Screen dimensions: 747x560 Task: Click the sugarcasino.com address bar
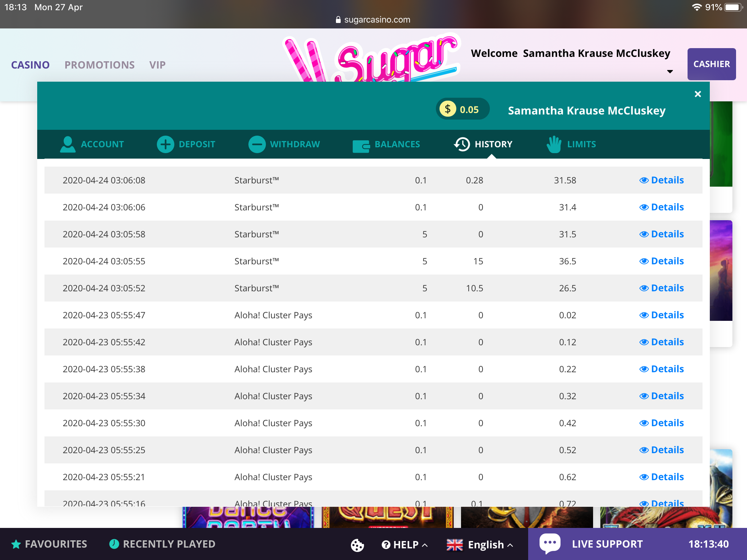pyautogui.click(x=373, y=20)
